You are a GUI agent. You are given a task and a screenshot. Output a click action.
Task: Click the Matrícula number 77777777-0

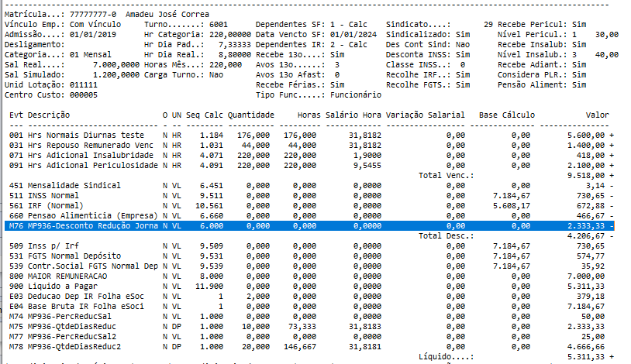93,14
